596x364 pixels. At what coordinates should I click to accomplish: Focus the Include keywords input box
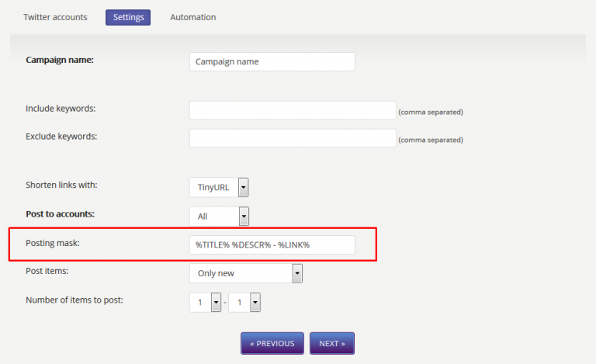click(293, 110)
